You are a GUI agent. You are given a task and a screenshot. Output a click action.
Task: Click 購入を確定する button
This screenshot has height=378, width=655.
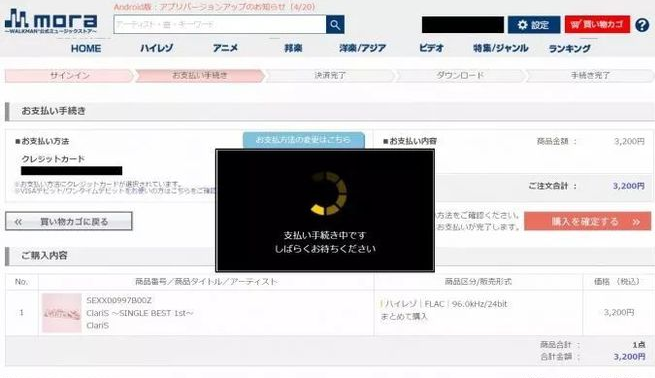[x=587, y=221]
